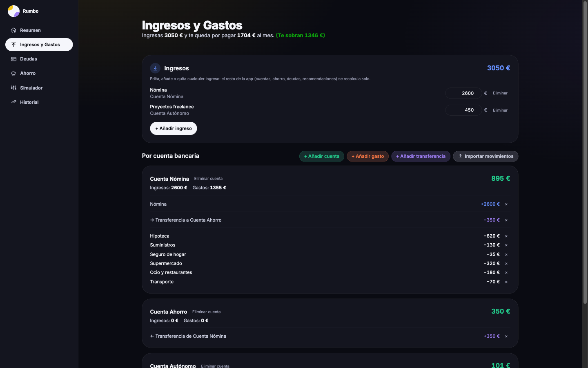
Task: Delete the Transferencia de Cuenta Nómina row
Action: click(506, 336)
